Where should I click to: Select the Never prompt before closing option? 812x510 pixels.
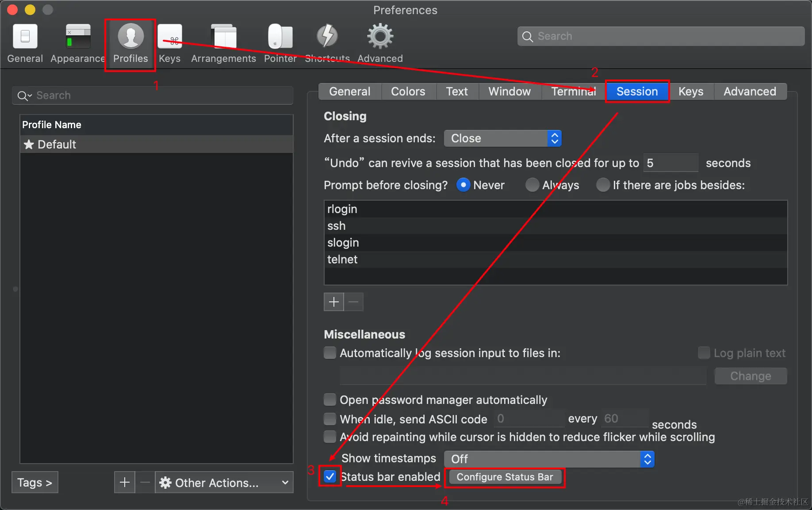[463, 185]
